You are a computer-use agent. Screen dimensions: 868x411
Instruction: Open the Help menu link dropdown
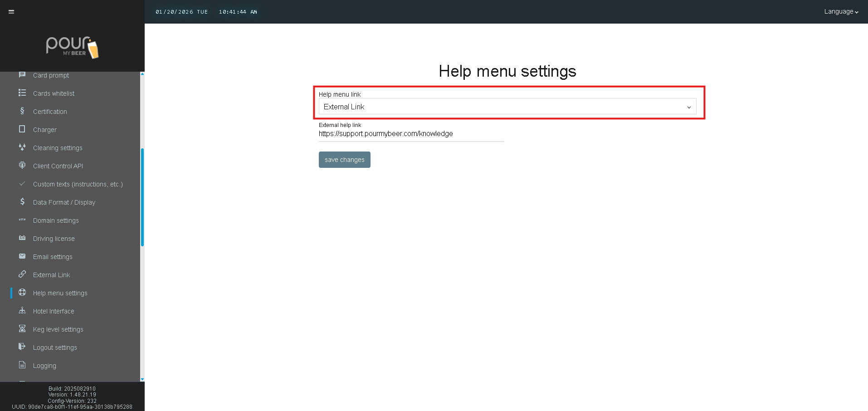coord(507,107)
